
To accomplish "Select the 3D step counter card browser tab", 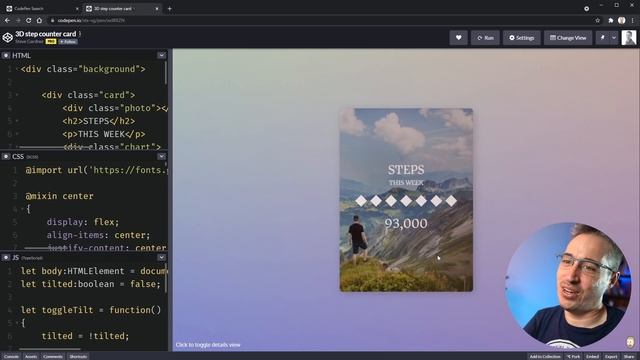I will coord(121,8).
